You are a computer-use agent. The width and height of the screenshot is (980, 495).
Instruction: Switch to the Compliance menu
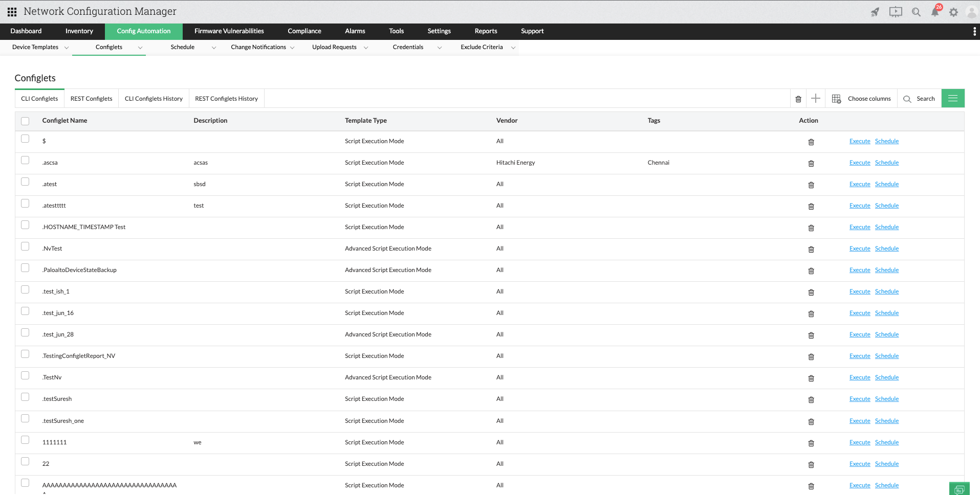coord(304,31)
